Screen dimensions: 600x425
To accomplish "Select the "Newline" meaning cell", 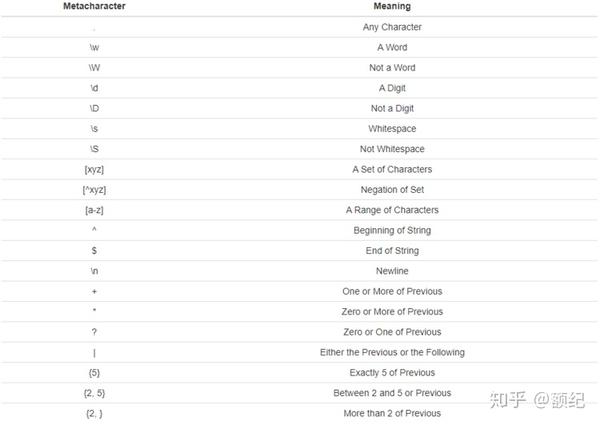I will click(x=391, y=271).
